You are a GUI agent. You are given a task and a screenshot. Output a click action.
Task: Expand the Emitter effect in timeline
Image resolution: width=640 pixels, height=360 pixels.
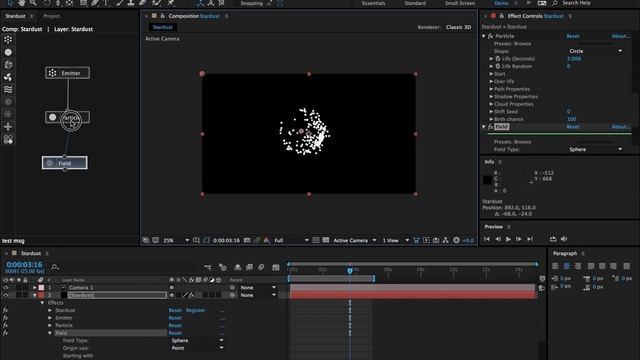(x=50, y=318)
